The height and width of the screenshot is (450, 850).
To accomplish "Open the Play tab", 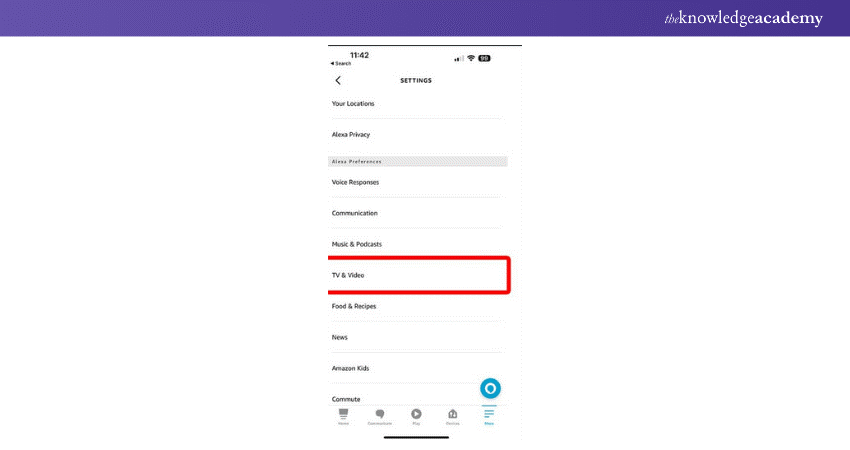I will (416, 416).
